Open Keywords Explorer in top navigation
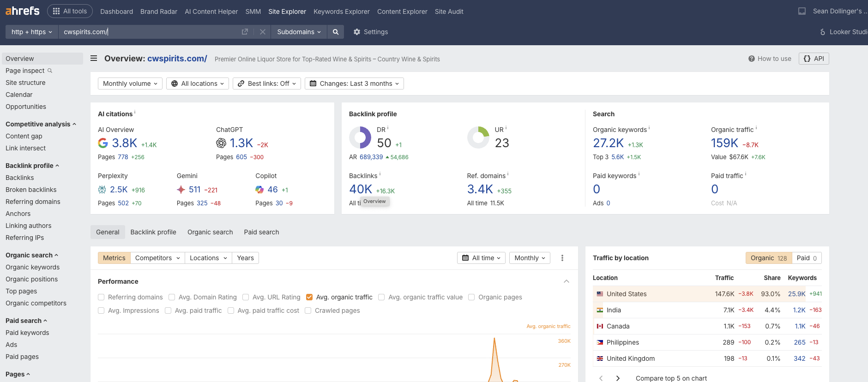Screen dimensions: 868x382 click(x=341, y=12)
